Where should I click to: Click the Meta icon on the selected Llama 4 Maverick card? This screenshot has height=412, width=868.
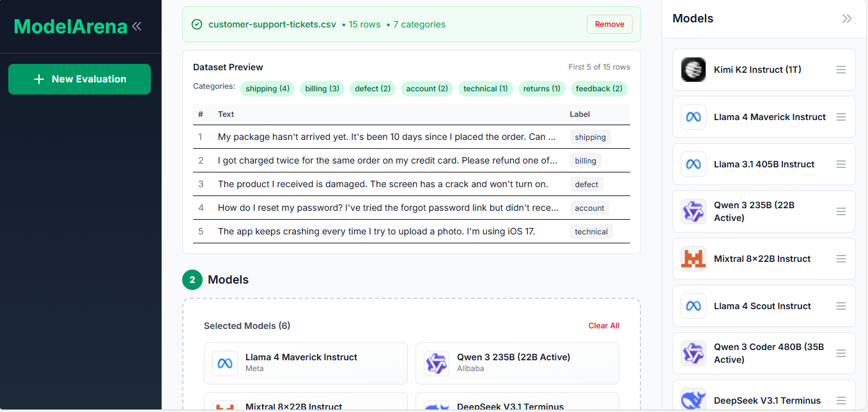[225, 363]
